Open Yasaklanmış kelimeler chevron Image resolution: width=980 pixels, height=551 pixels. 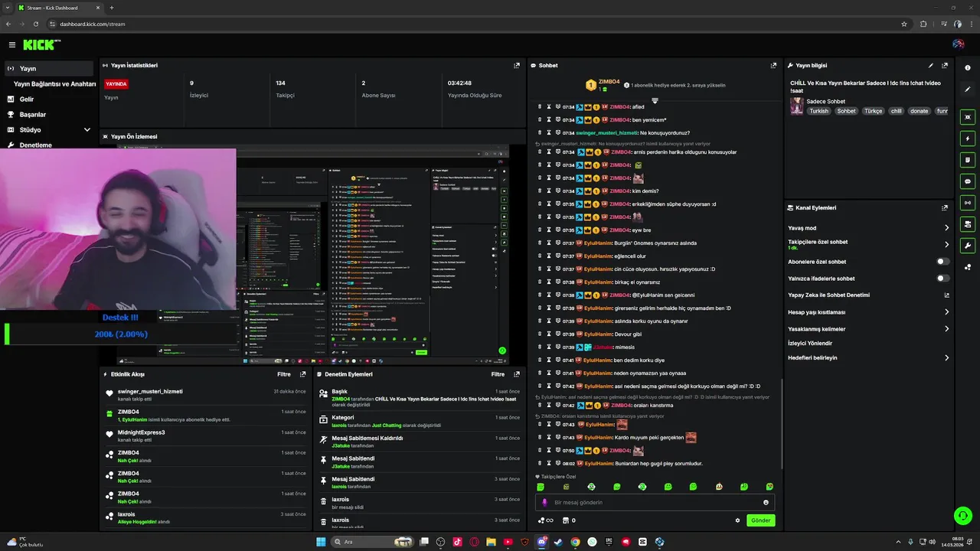click(x=946, y=329)
